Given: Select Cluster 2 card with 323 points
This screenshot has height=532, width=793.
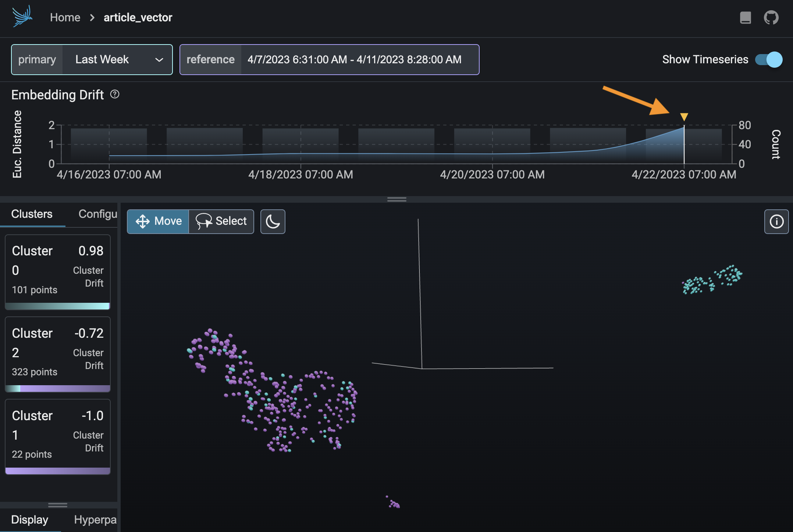Looking at the screenshot, I should [58, 354].
